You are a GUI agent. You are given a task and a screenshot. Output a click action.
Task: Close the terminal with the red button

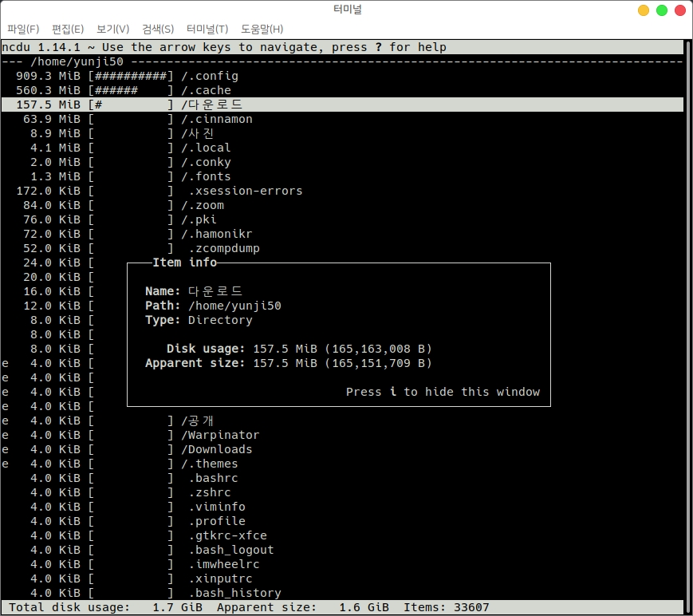679,10
